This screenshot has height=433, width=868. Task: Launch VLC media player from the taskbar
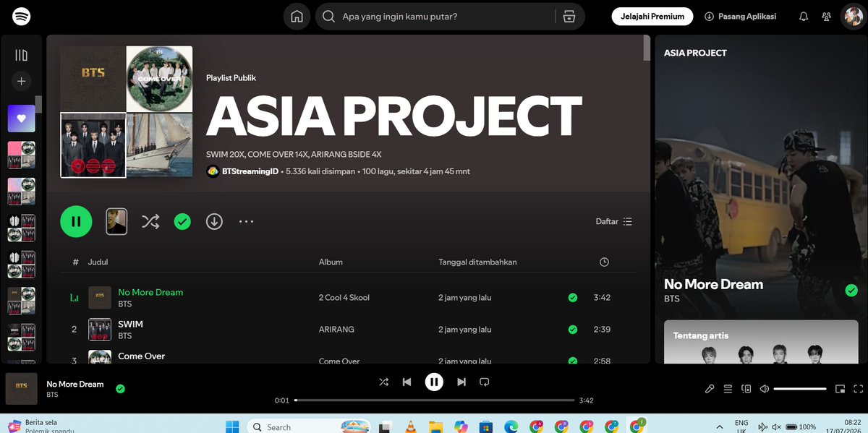411,426
